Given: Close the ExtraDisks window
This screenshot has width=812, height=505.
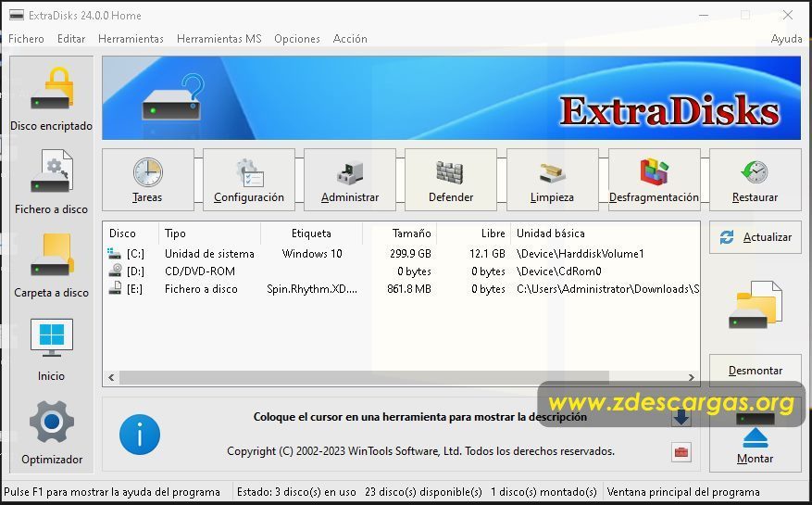Looking at the screenshot, I should click(x=787, y=15).
